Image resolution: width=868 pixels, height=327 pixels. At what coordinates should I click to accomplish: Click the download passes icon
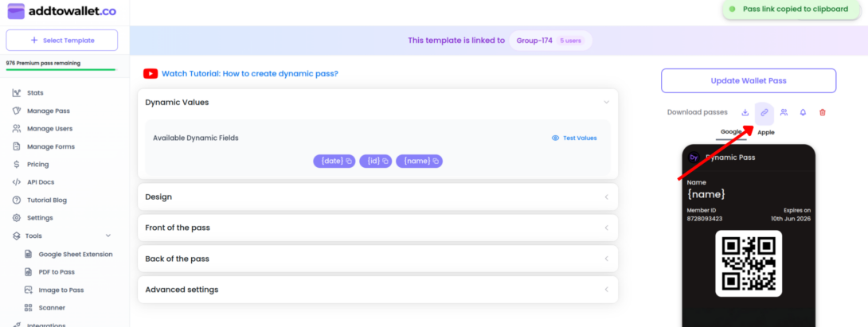745,112
